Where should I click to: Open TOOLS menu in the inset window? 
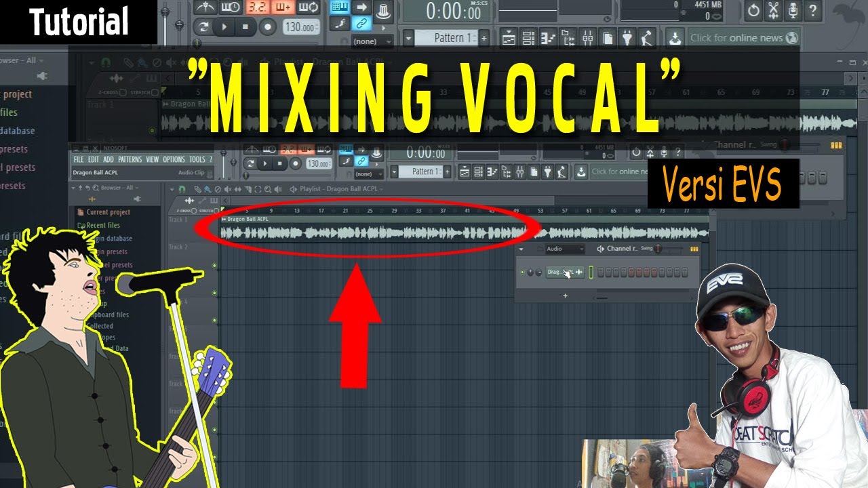pyautogui.click(x=197, y=160)
